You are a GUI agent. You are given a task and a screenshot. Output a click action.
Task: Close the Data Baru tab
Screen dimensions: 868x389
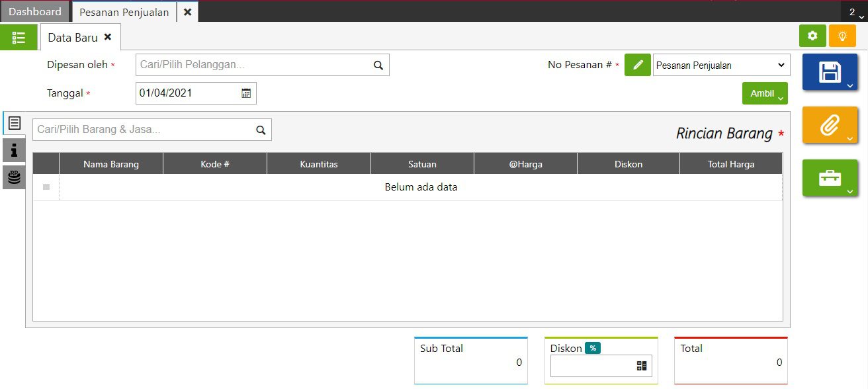(x=108, y=37)
